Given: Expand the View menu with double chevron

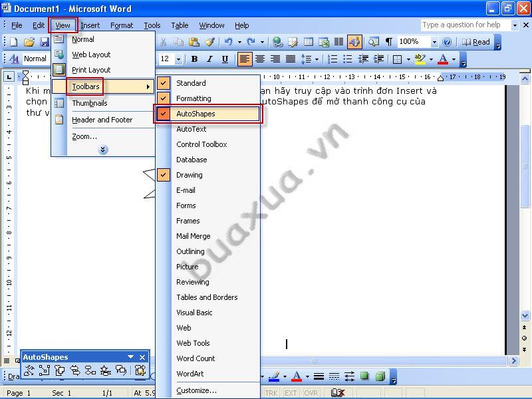Looking at the screenshot, I should coord(103,150).
